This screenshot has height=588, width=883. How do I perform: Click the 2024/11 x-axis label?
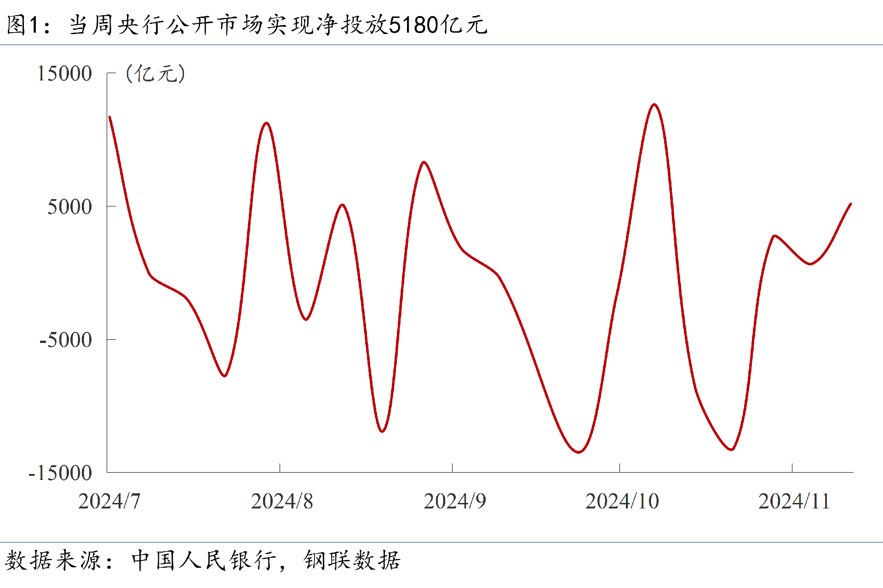[794, 501]
